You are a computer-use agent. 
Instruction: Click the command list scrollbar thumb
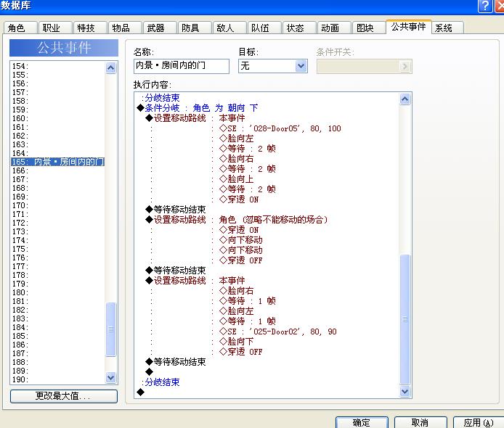click(405, 319)
